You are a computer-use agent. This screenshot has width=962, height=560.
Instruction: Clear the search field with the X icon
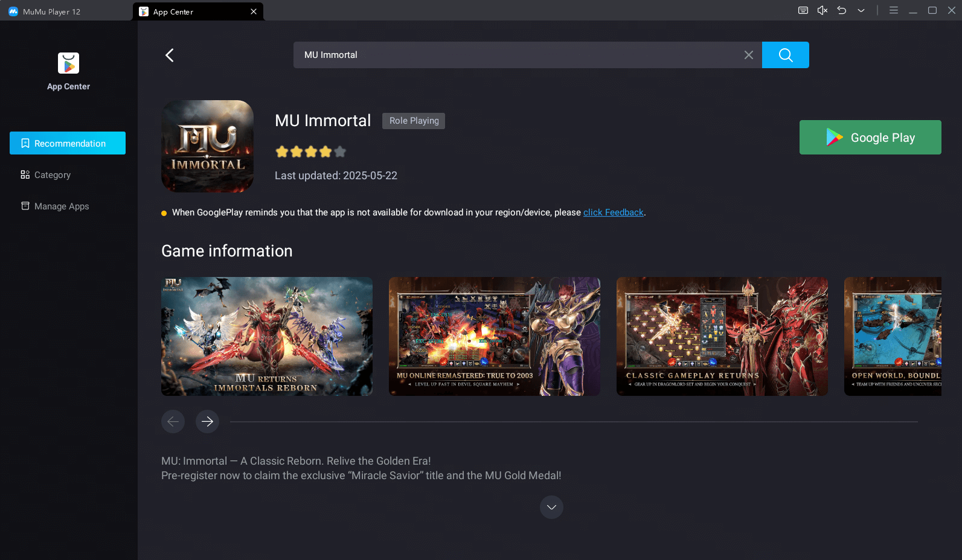pos(748,55)
